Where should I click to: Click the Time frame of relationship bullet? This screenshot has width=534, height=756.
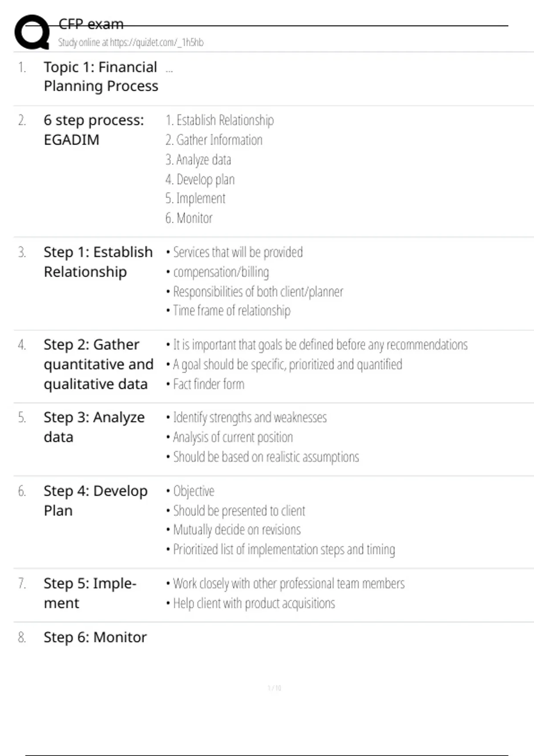(x=231, y=310)
